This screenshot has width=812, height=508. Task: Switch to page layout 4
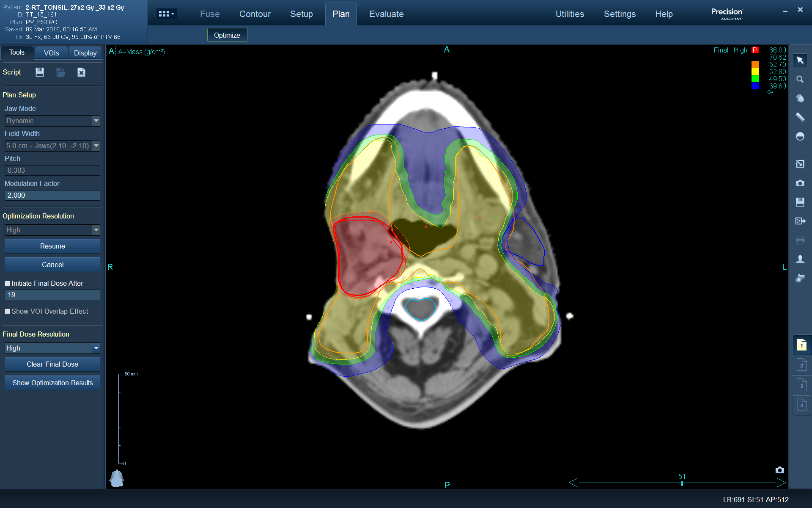[x=801, y=405]
